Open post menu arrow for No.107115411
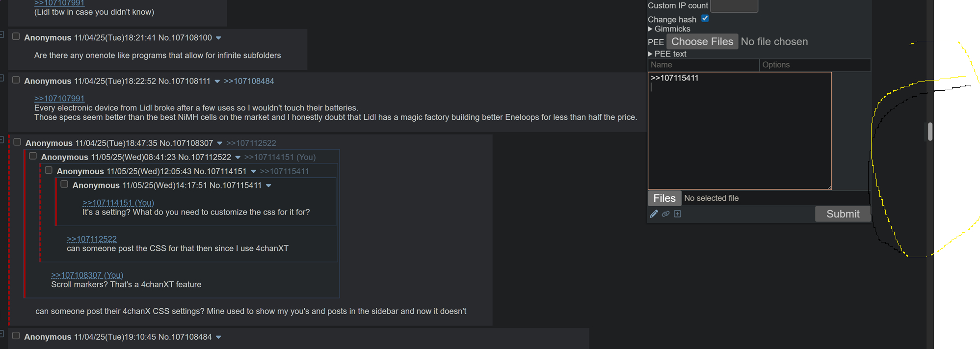This screenshot has height=349, width=980. 268,186
